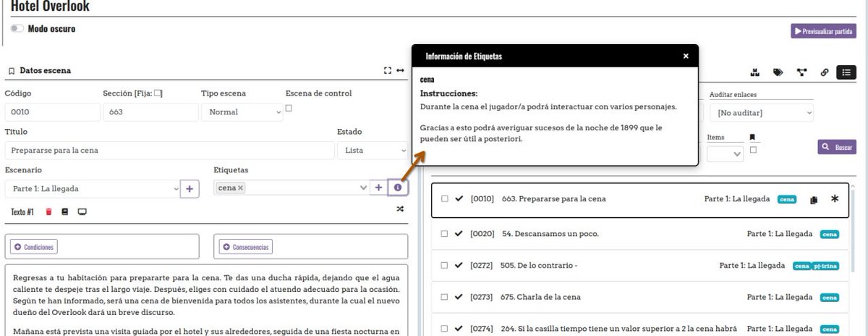The height and width of the screenshot is (336, 868).
Task: Check the box for scene 0273
Action: [445, 298]
